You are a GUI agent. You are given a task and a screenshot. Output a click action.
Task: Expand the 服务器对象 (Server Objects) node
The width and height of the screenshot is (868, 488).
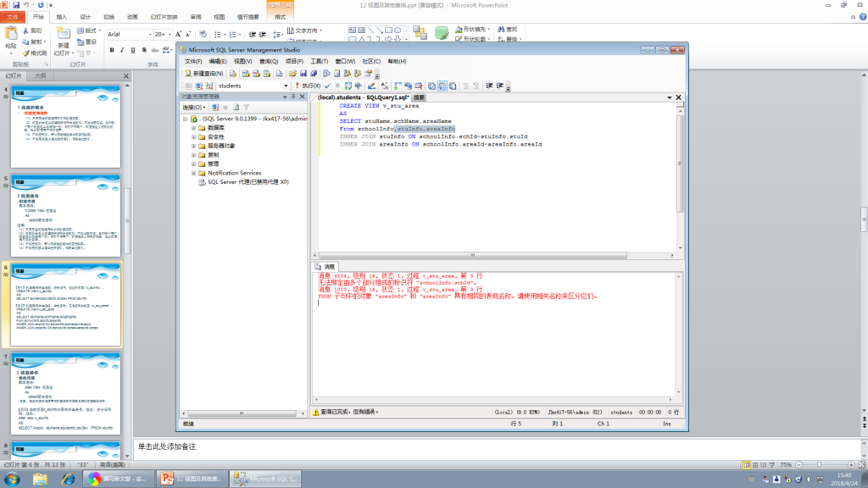tap(194, 146)
